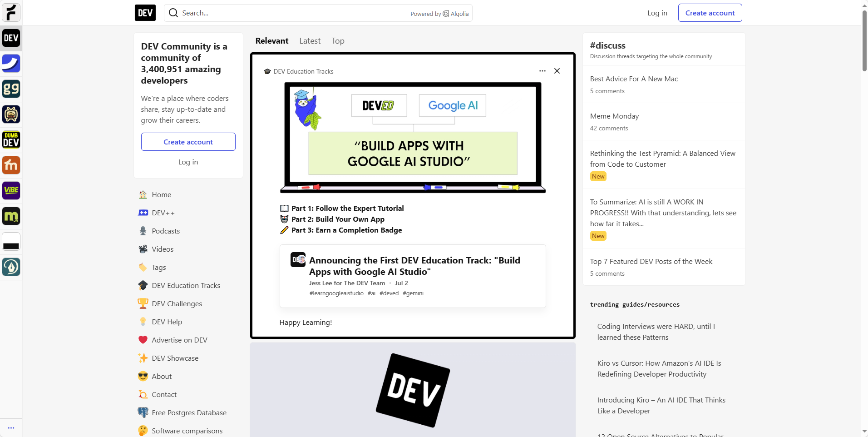Open 'Introducing Kiro' trending article
This screenshot has height=437, width=868.
coord(661,405)
